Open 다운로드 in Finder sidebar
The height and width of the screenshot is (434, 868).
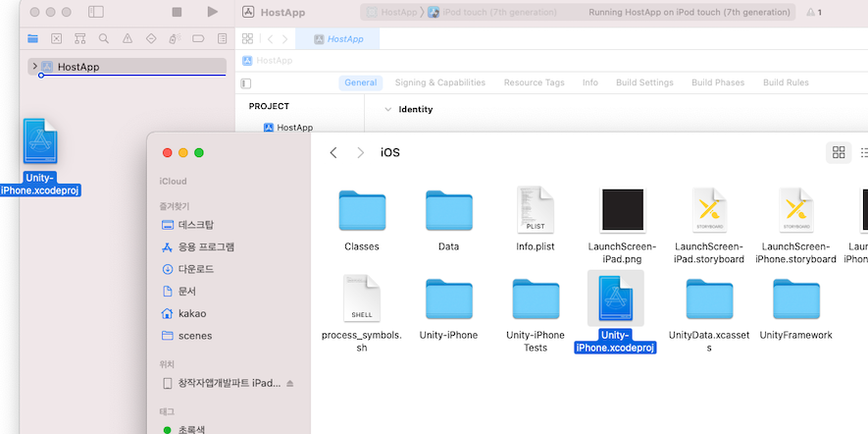[187, 269]
